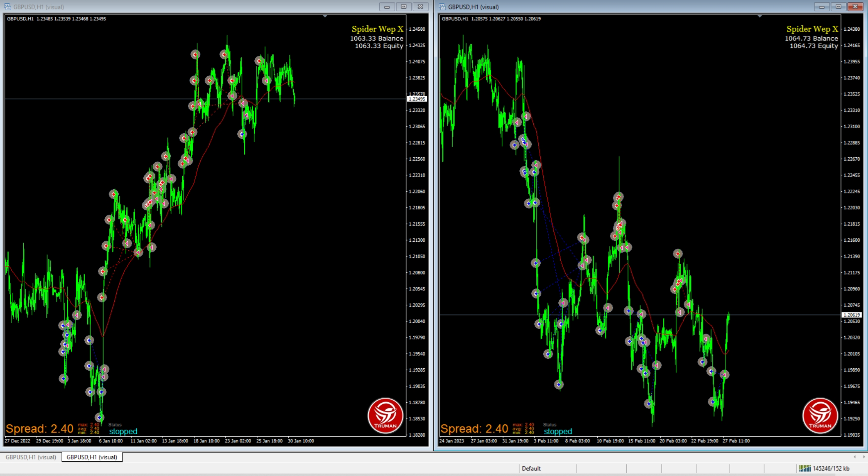868x476 pixels.
Task: Click the stopped status text on left chart
Action: 123,431
